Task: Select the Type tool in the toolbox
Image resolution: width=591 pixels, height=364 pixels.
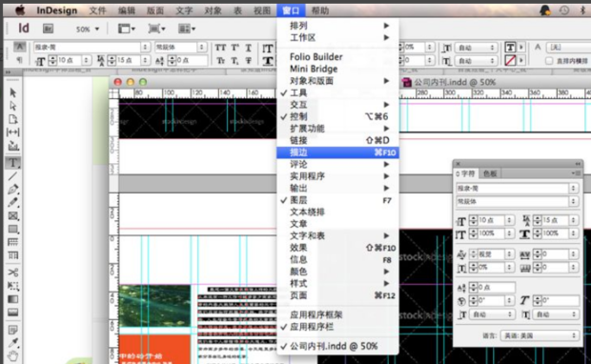Action: (x=12, y=163)
